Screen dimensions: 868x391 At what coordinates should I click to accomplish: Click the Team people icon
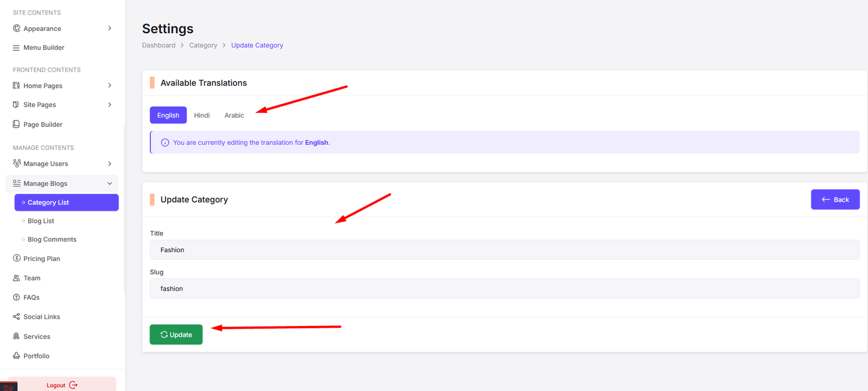tap(16, 278)
